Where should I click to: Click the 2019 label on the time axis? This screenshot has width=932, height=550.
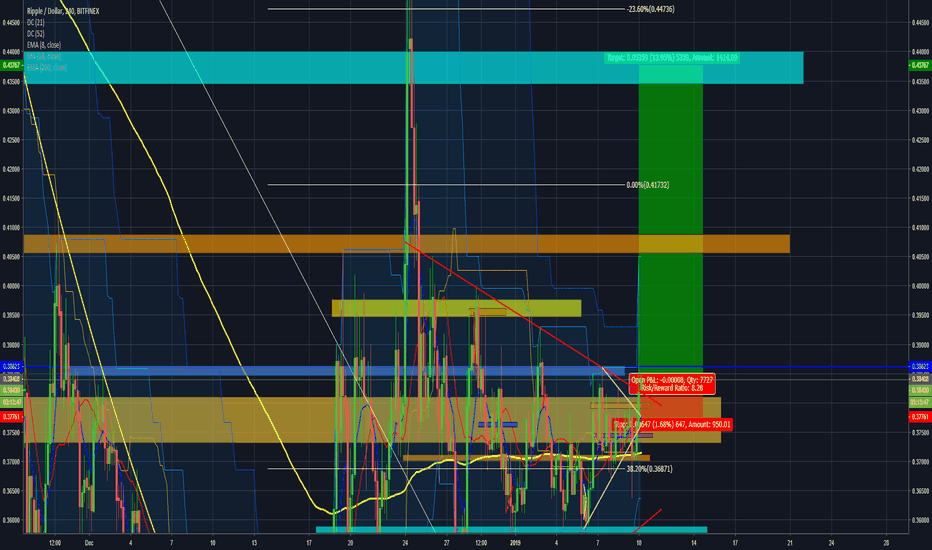(515, 542)
